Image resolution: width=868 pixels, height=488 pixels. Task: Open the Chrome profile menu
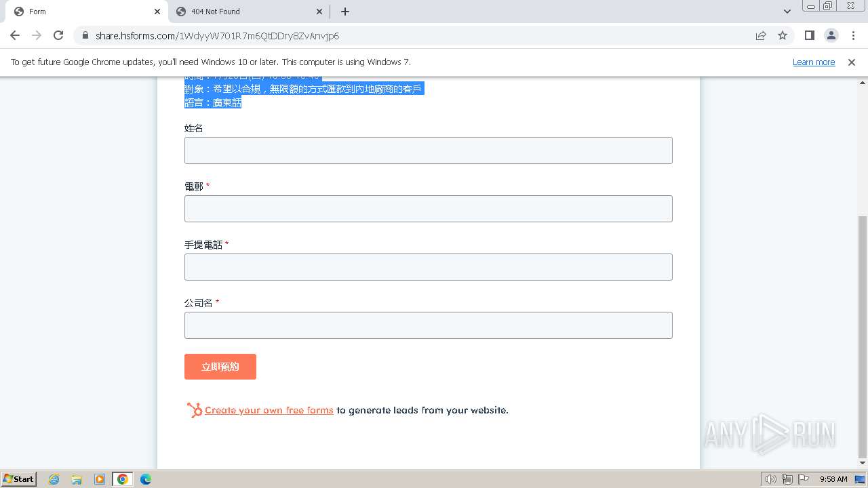point(831,35)
